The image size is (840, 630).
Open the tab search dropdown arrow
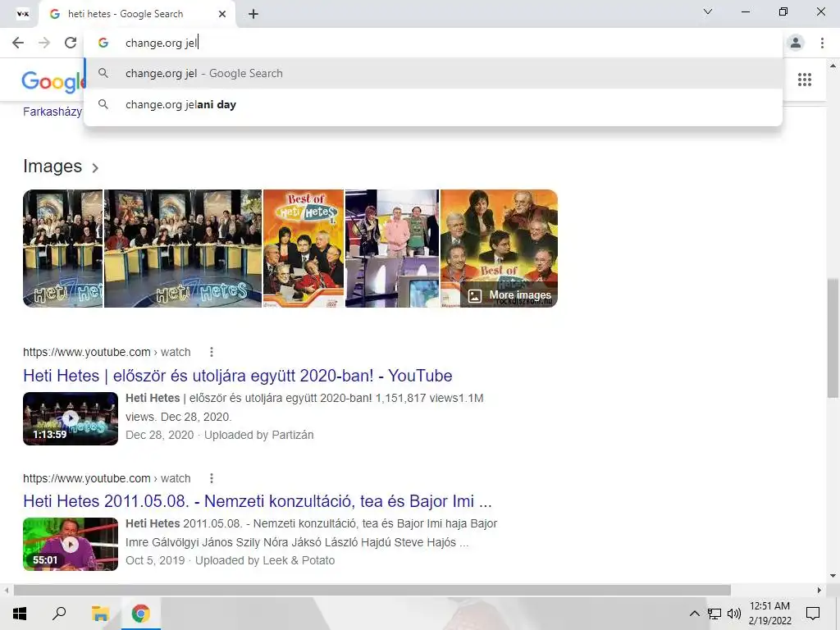tap(708, 11)
